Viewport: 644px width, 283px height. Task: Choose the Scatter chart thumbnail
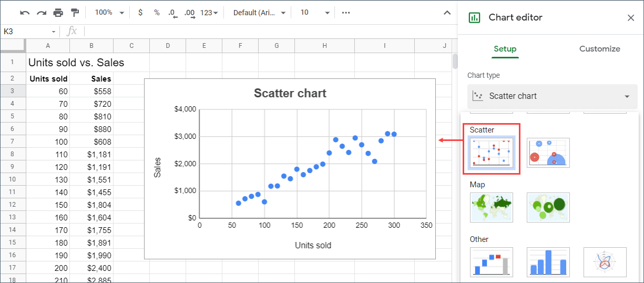click(491, 153)
